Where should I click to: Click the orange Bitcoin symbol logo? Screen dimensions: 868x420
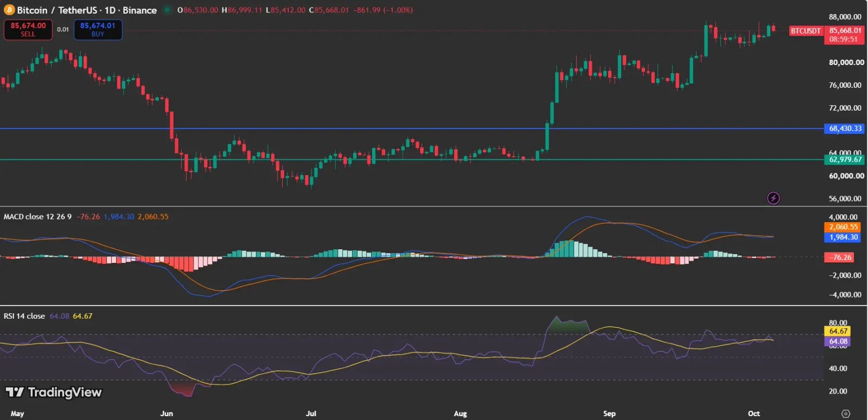(9, 10)
